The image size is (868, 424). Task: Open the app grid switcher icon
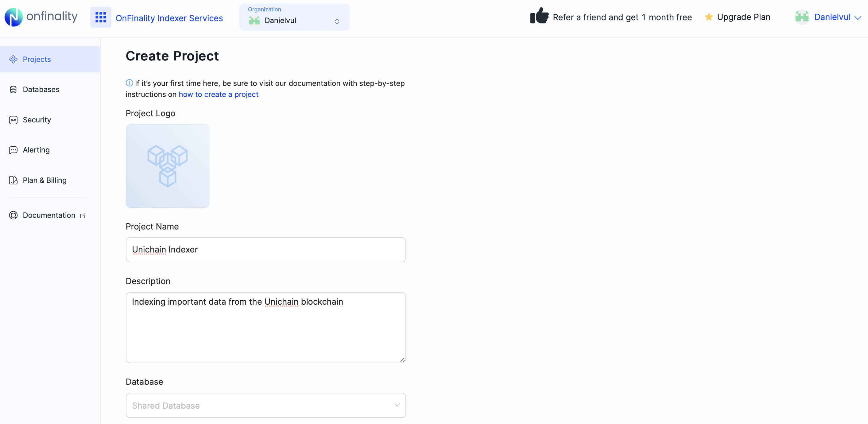[x=100, y=17]
